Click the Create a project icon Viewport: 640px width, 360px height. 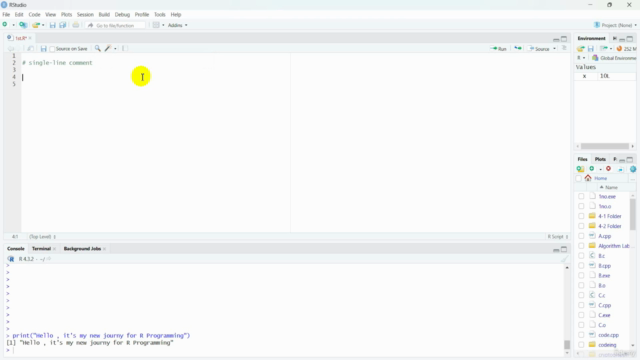[23, 25]
